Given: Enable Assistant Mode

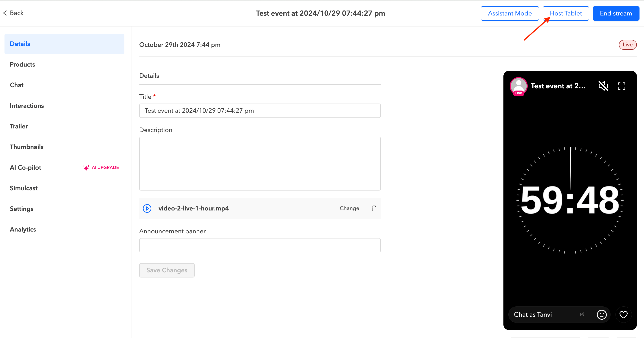Looking at the screenshot, I should [510, 13].
